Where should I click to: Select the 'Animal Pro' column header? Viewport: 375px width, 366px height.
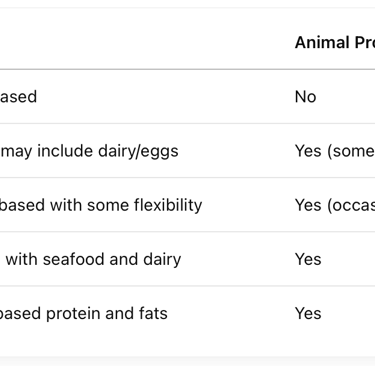pos(335,43)
